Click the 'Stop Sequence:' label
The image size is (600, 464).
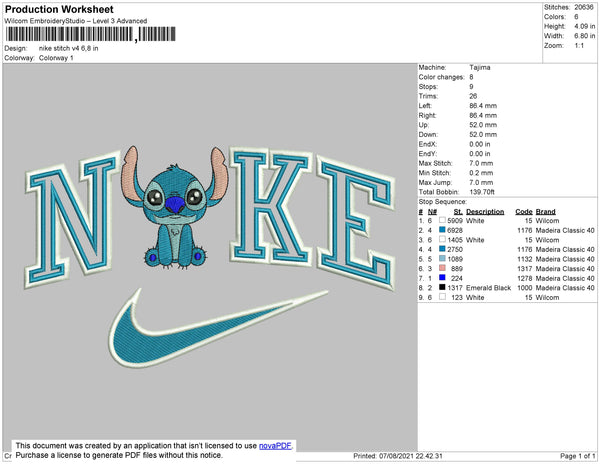442,202
